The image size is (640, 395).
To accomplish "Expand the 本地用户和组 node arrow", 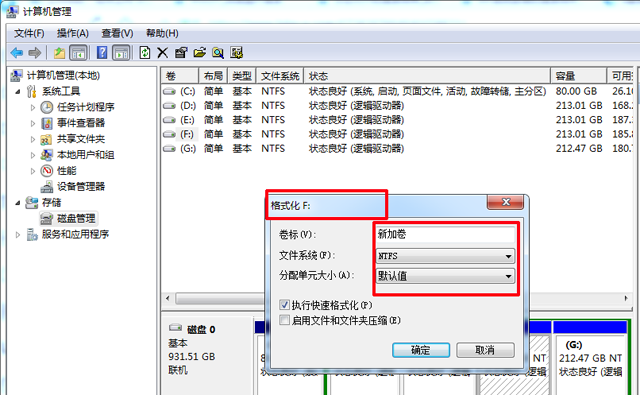I will [33, 155].
